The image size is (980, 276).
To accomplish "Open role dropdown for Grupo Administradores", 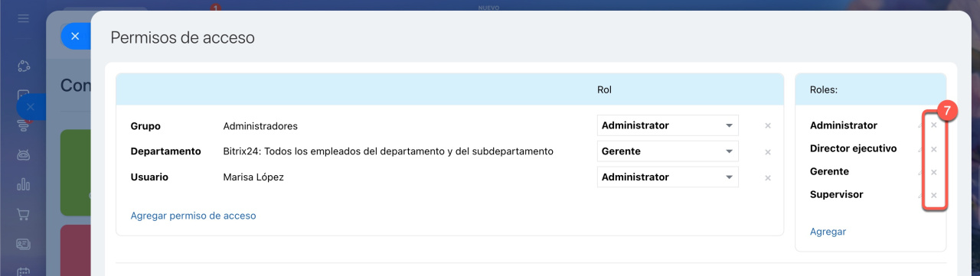I will pyautogui.click(x=668, y=125).
